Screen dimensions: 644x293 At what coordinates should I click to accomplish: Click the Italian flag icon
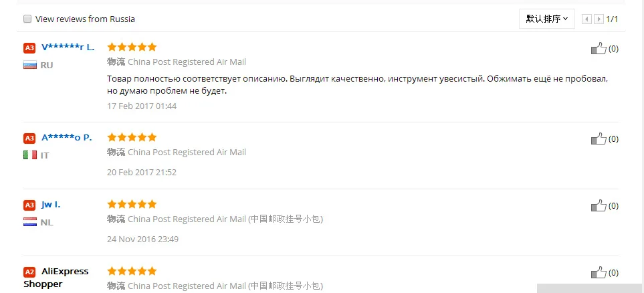pos(30,155)
